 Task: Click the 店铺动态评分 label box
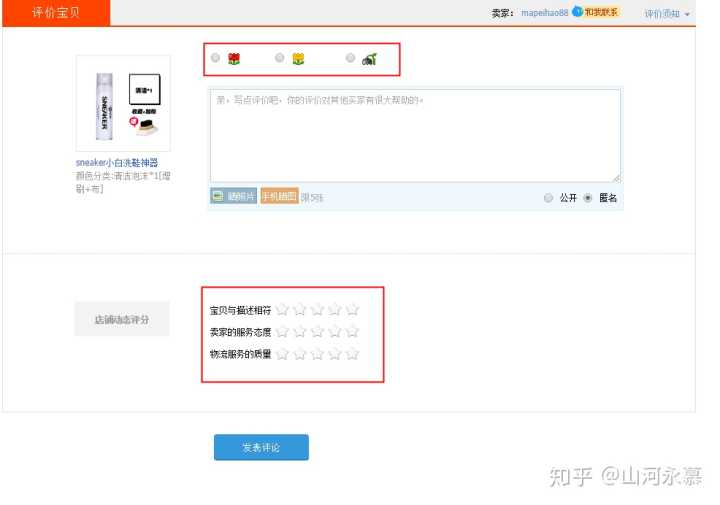click(x=122, y=319)
